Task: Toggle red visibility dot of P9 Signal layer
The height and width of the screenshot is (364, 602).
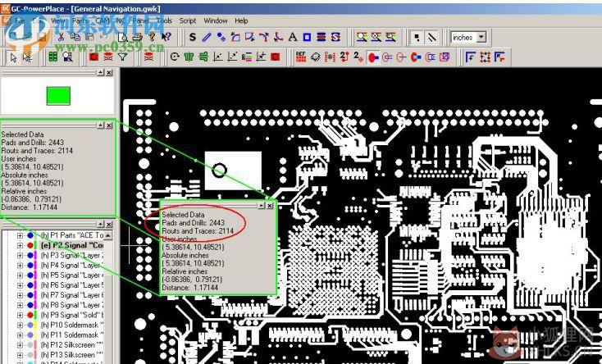Action: click(x=30, y=315)
